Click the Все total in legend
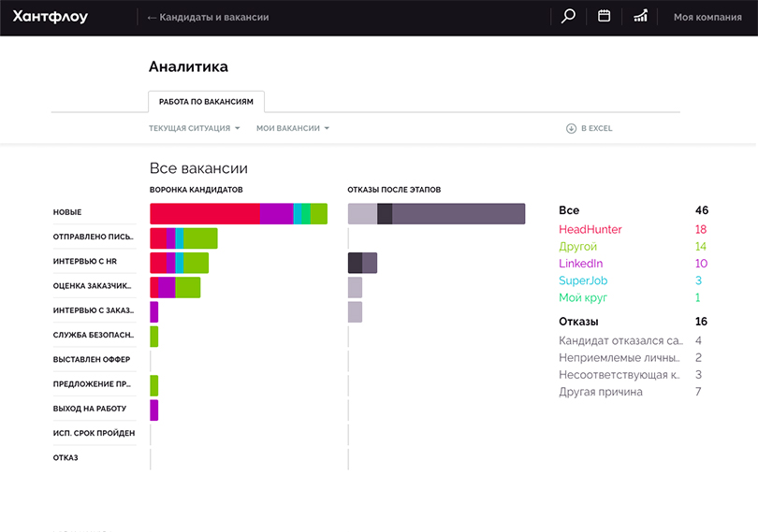Screen dimensions: 758x532 [569, 210]
